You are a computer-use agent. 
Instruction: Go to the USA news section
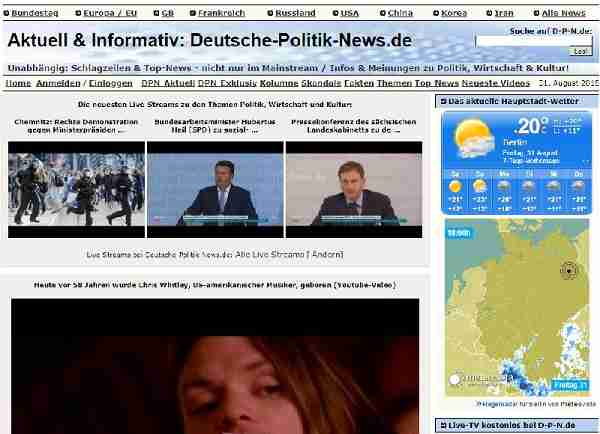(350, 13)
